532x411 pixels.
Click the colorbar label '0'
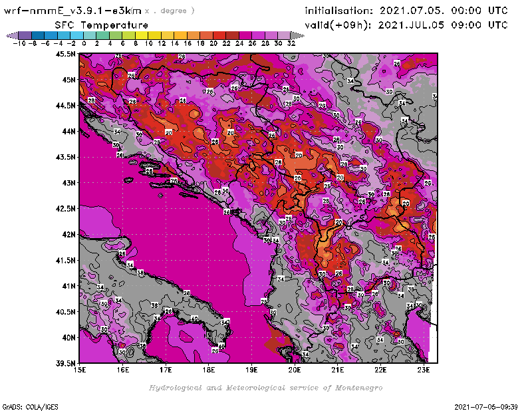[x=84, y=43]
